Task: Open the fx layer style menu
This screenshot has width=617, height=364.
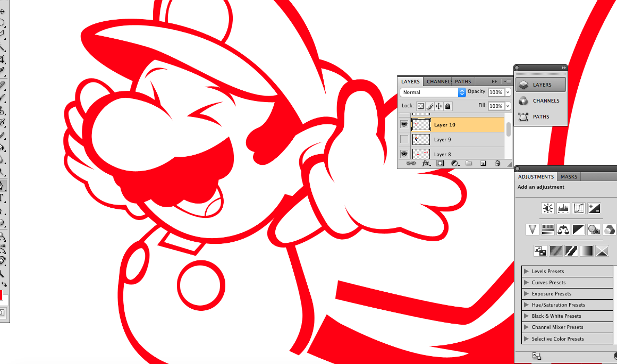Action: [426, 163]
